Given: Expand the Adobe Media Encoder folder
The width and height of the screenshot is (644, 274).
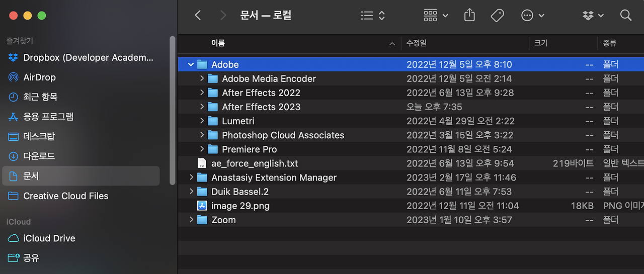Looking at the screenshot, I should pos(202,78).
